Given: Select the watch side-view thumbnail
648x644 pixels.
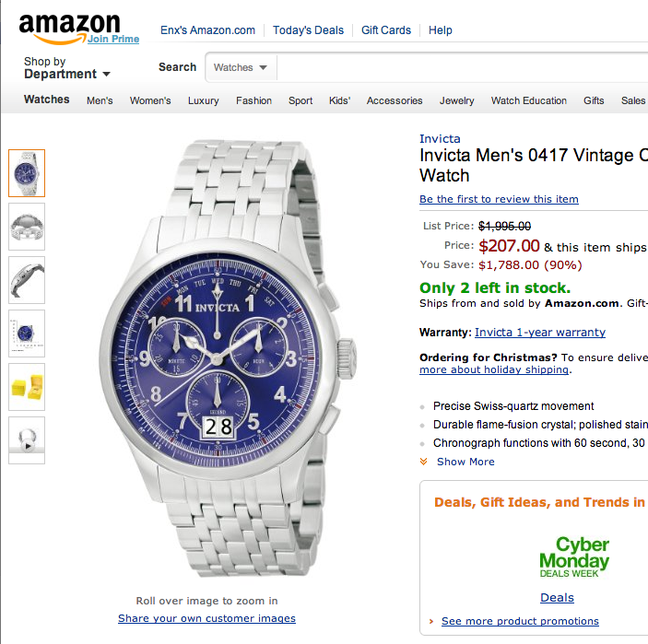Looking at the screenshot, I should click(27, 279).
